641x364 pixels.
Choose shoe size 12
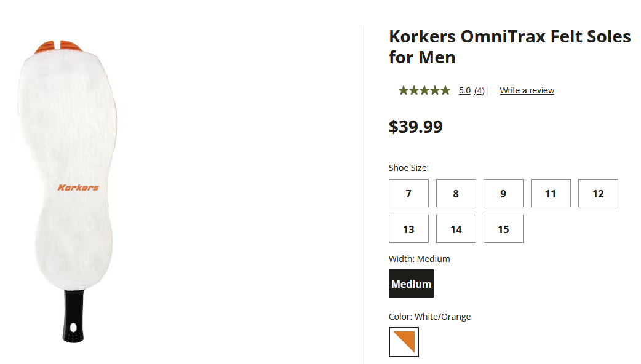point(598,193)
